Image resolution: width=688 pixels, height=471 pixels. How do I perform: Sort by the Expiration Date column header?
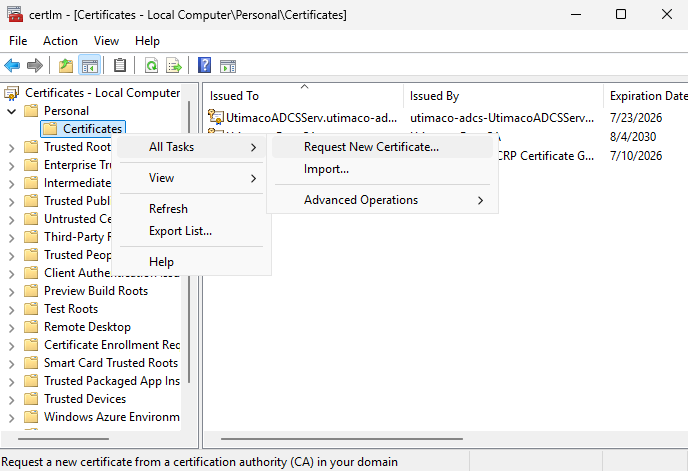[x=647, y=96]
